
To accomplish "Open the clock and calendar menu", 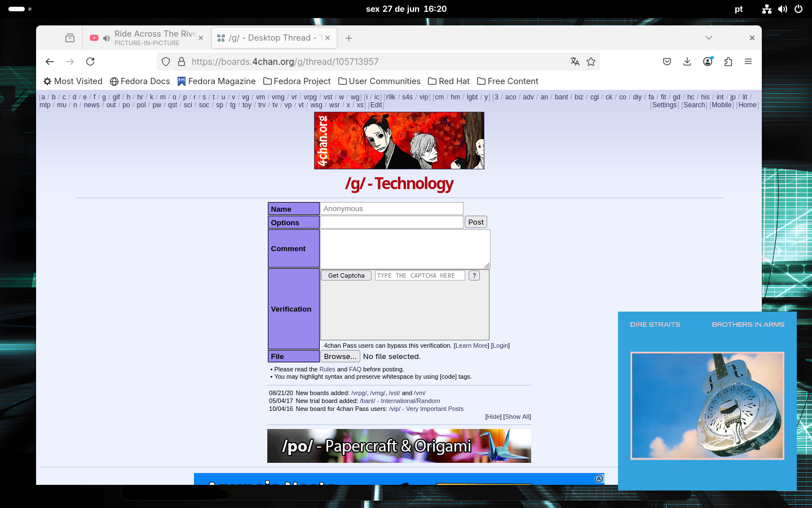I will point(406,9).
